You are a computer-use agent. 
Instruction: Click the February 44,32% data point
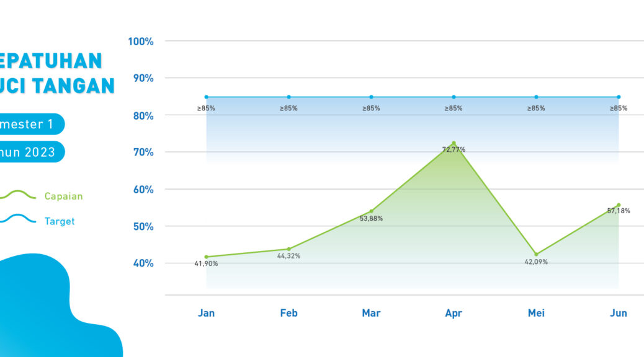[288, 249]
